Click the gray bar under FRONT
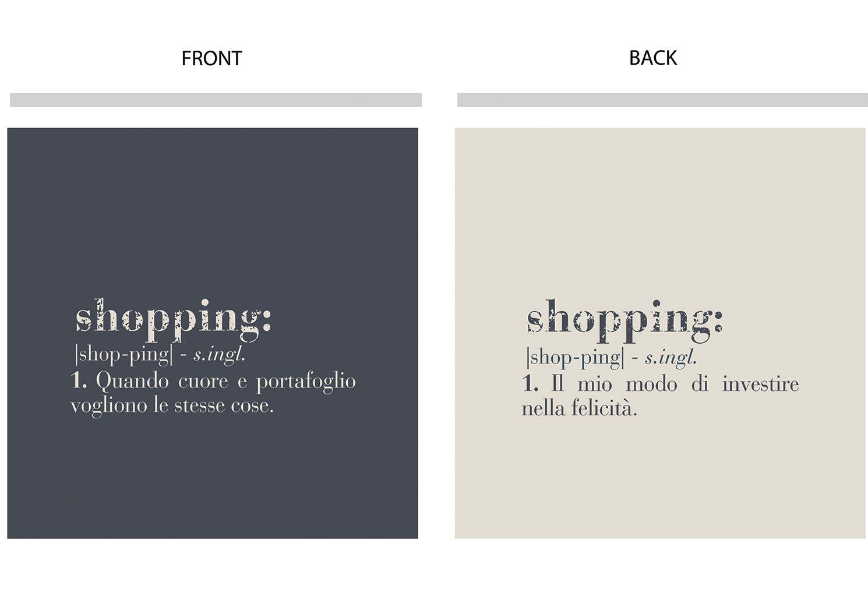868x589 pixels. 216,100
